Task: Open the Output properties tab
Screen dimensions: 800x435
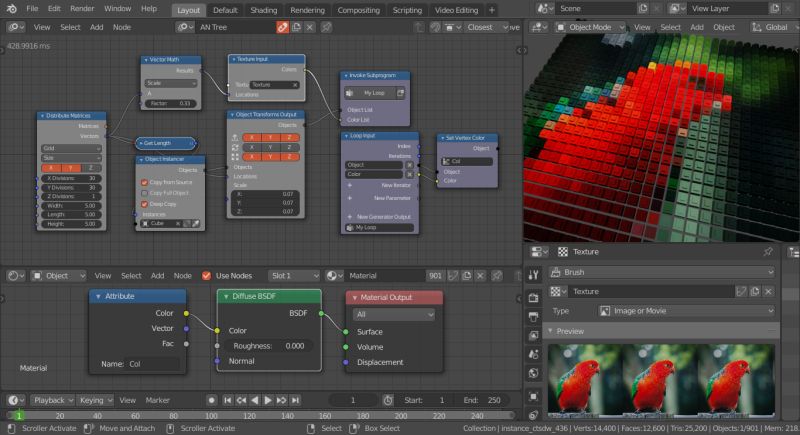Action: coord(534,316)
